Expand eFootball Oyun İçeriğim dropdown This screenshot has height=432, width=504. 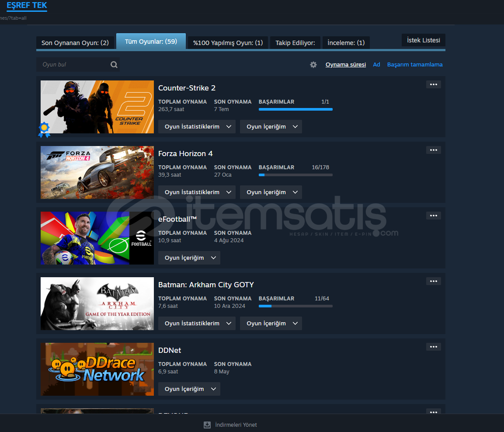(x=189, y=258)
